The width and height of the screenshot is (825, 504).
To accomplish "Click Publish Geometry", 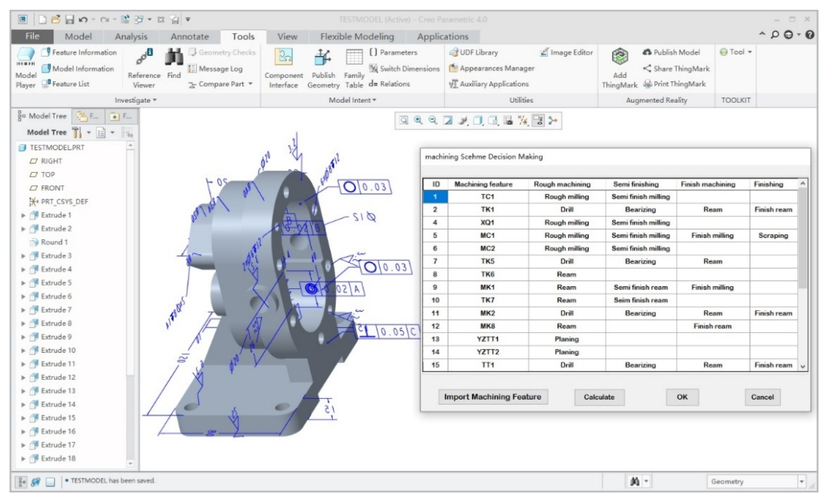I will (323, 69).
